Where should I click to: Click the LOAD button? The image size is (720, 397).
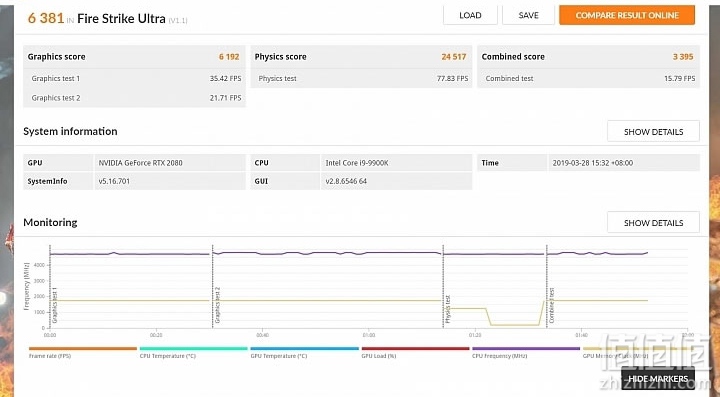(x=470, y=15)
